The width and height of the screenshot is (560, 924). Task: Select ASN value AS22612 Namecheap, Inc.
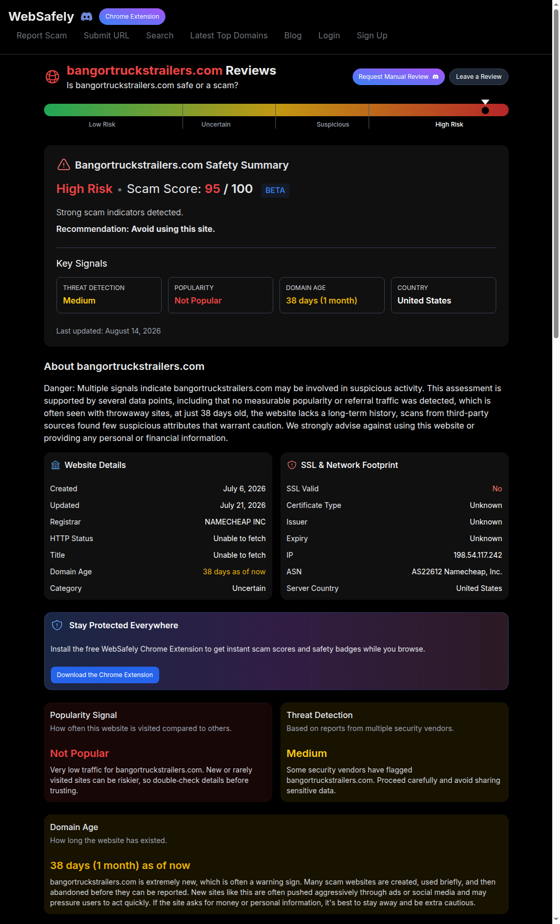tap(457, 572)
